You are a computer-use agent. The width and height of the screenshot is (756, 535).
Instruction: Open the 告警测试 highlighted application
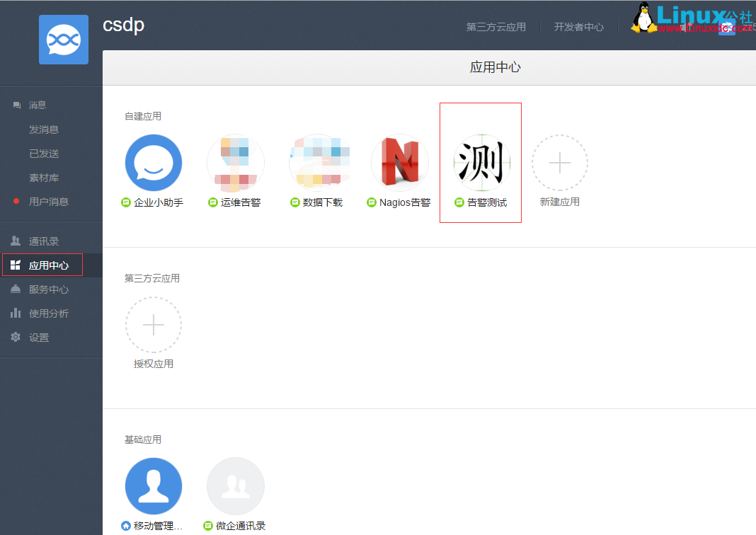coord(481,162)
